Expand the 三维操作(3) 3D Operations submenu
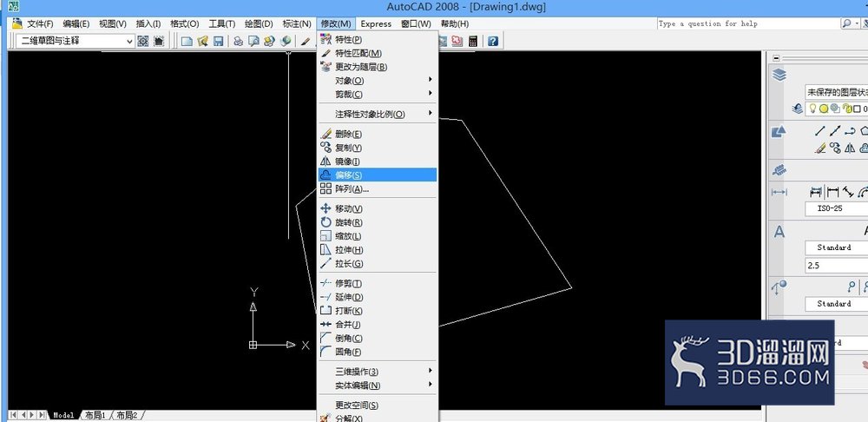This screenshot has height=422, width=868. tap(378, 372)
